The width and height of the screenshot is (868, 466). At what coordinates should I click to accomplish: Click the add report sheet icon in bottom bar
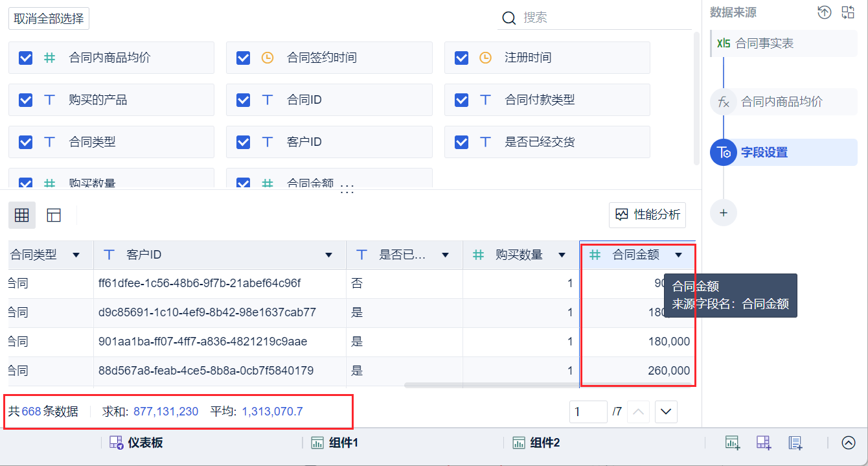(795, 443)
